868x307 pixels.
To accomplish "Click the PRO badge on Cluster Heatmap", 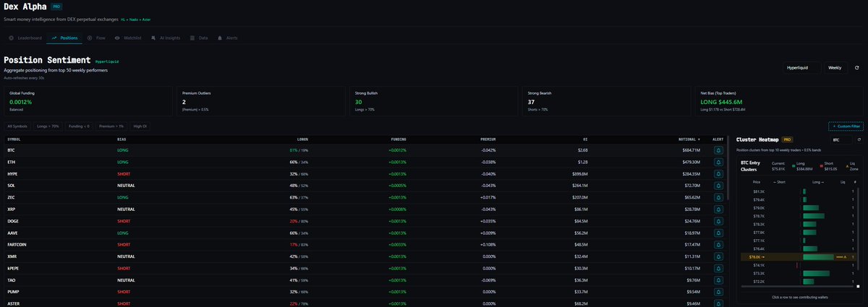I will [x=787, y=139].
